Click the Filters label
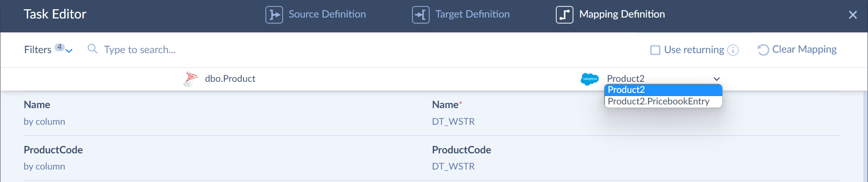 pyautogui.click(x=38, y=49)
